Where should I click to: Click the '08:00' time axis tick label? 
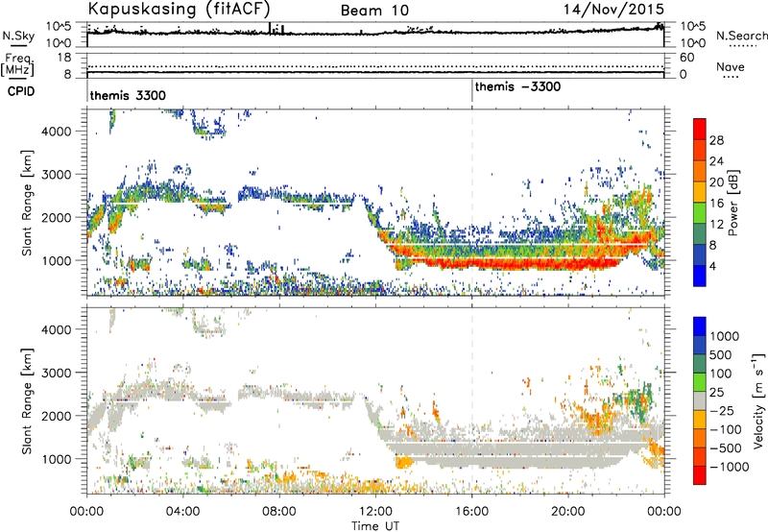point(279,512)
